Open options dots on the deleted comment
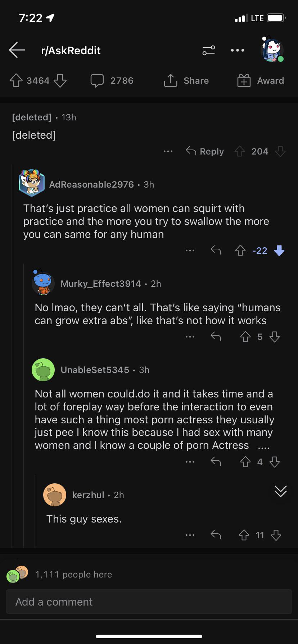 [168, 152]
